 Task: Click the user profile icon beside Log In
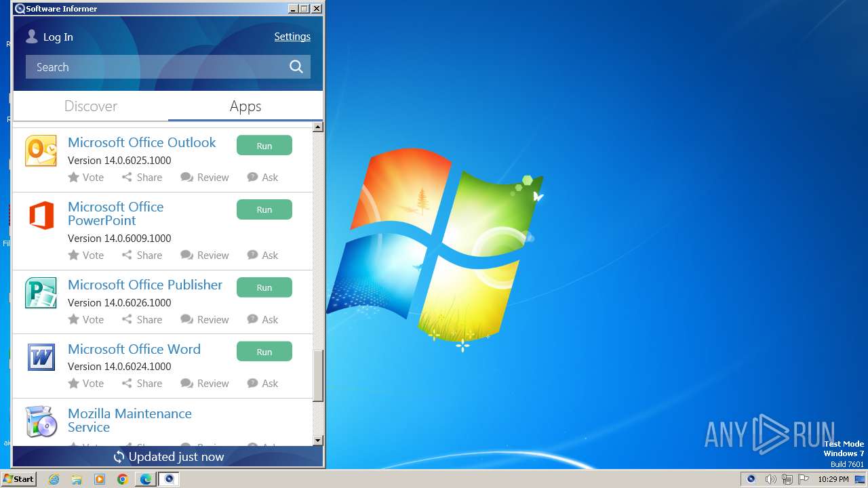(31, 37)
